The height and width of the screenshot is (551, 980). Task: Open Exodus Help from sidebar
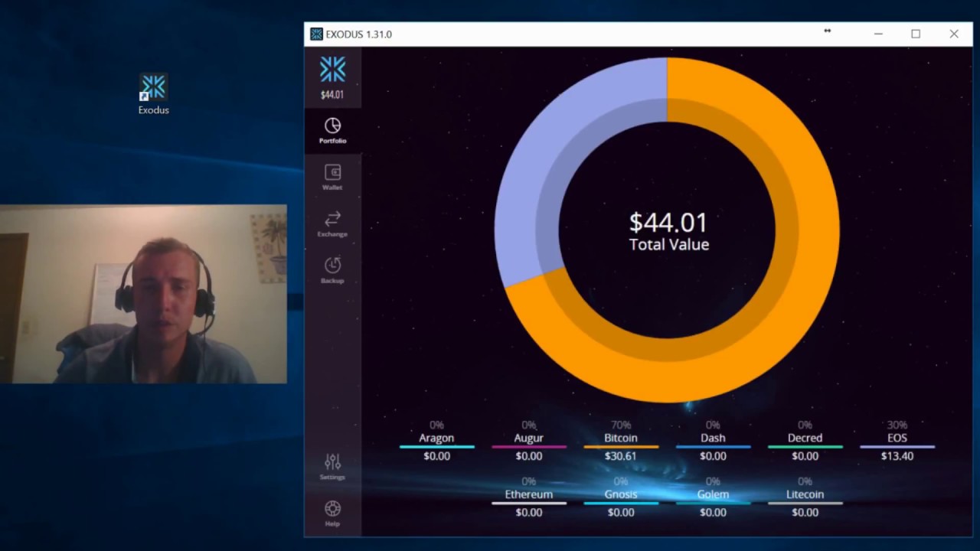click(x=332, y=514)
